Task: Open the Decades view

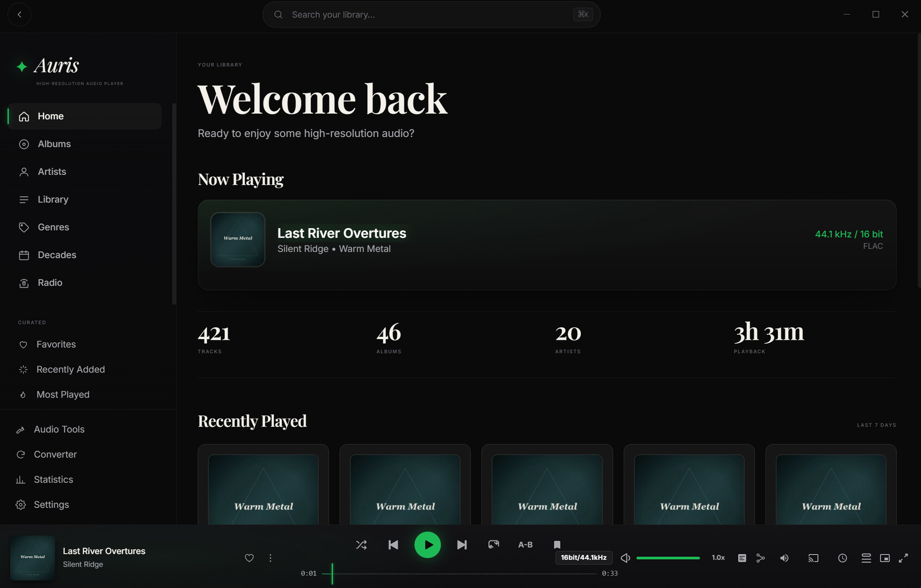Action: [x=84, y=255]
